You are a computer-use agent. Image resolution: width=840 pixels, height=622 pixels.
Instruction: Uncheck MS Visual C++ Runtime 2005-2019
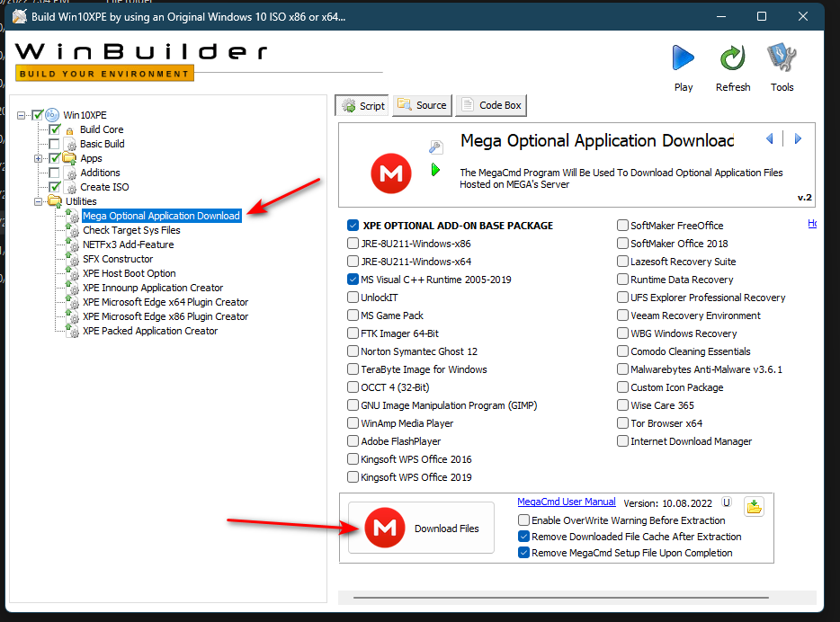point(353,280)
